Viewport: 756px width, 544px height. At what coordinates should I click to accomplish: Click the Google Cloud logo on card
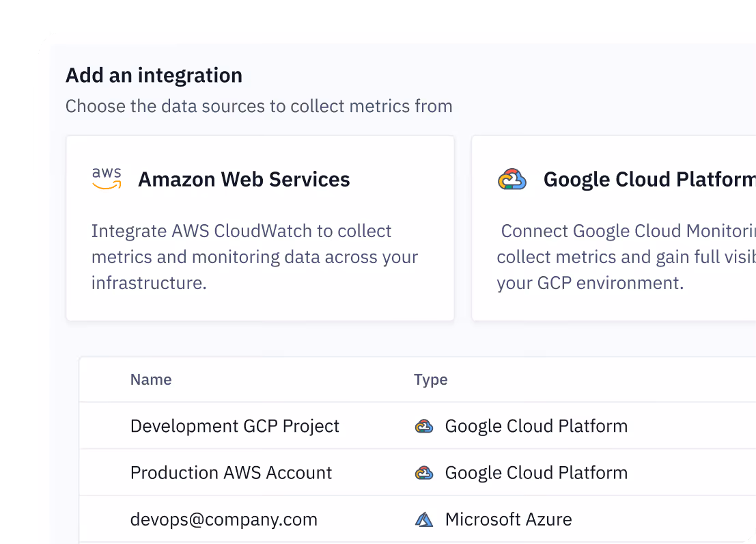[512, 179]
